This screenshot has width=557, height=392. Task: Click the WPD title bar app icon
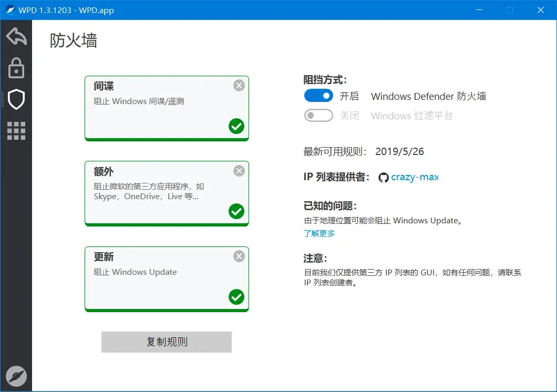[10, 10]
